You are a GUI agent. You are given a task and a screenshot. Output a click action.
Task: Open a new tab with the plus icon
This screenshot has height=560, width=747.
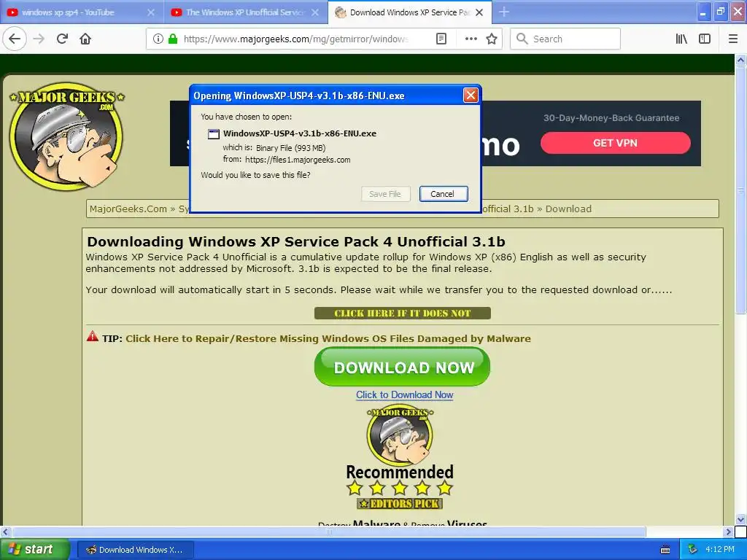tap(504, 12)
